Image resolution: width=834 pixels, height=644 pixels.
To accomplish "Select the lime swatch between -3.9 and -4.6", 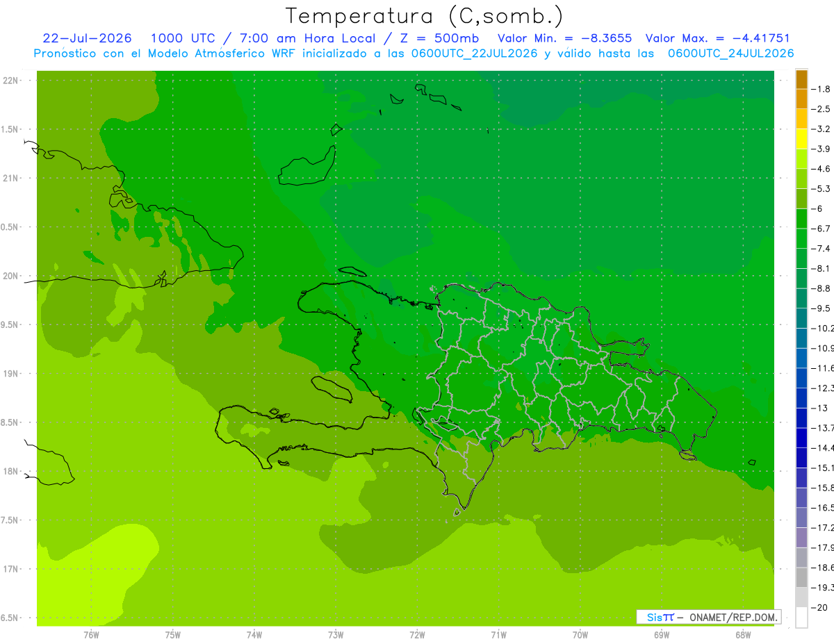I will click(801, 159).
